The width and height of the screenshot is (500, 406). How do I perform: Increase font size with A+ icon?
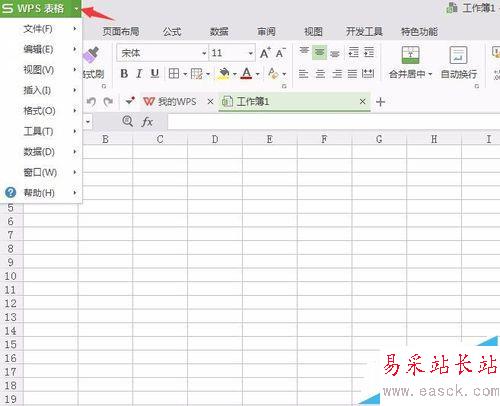click(x=265, y=53)
